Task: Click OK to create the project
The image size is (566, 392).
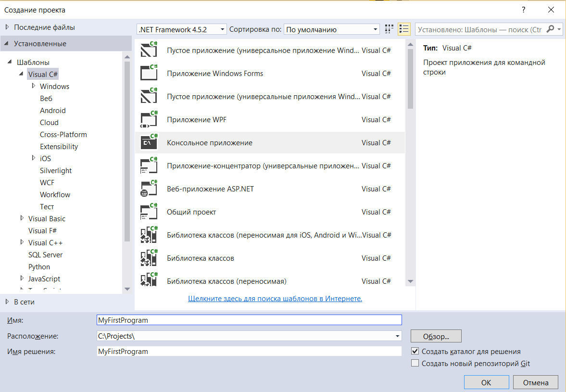Action: tap(486, 382)
